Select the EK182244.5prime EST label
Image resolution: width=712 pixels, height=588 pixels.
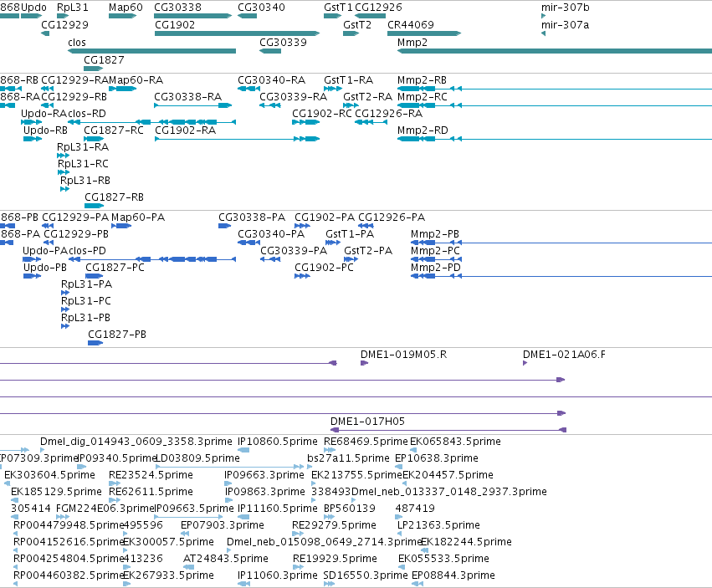466,542
